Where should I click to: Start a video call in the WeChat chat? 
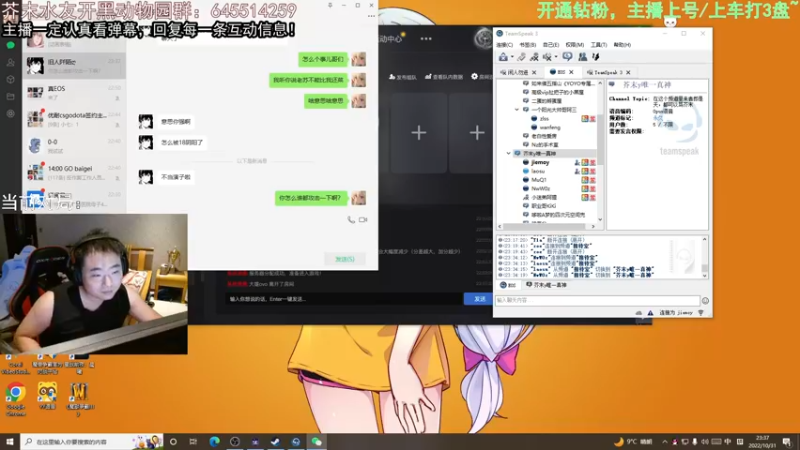pyautogui.click(x=363, y=219)
